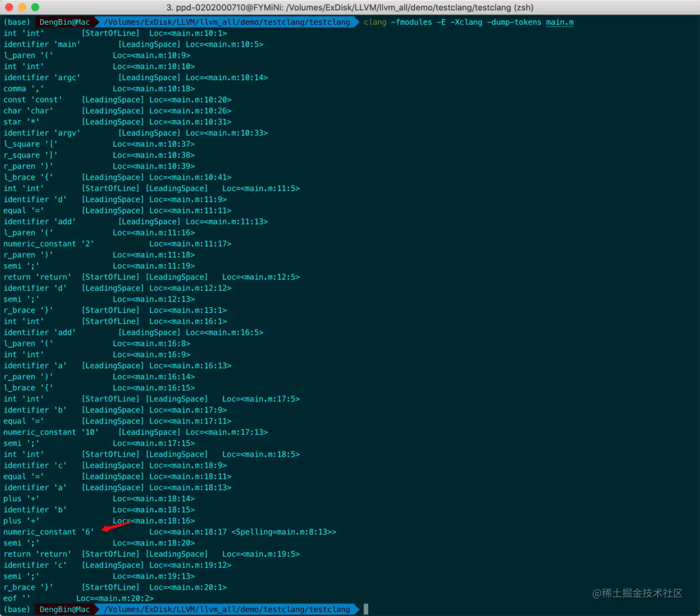Click the terminal cursor block at bottom prompt
The width and height of the screenshot is (700, 616).
tap(366, 609)
